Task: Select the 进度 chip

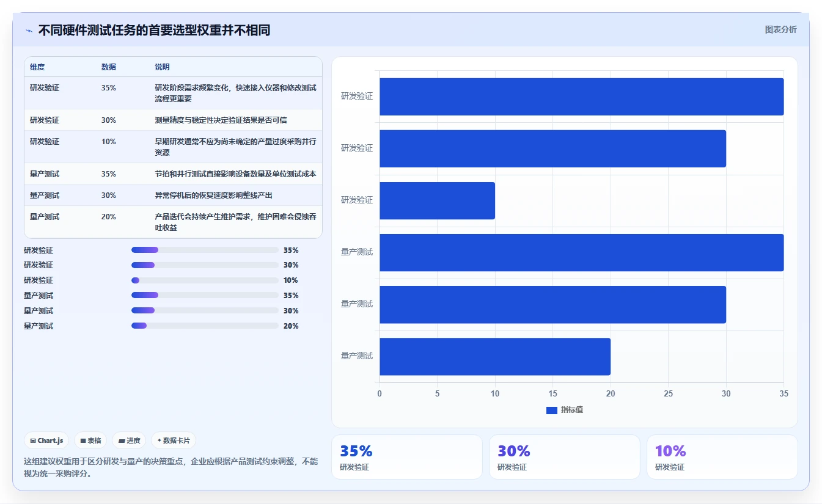Action: coord(129,440)
